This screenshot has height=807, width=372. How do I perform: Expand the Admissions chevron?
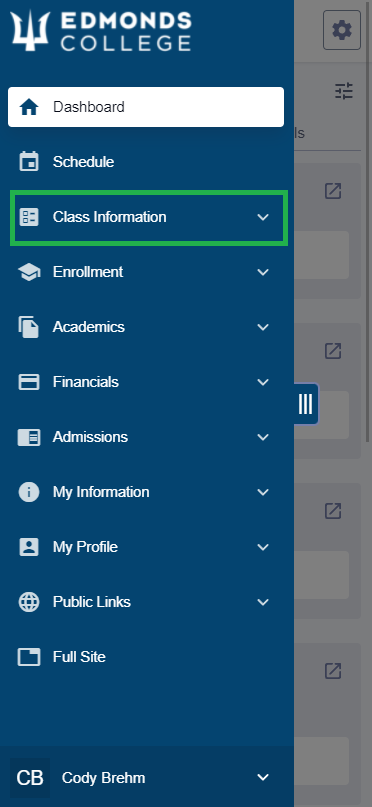pyautogui.click(x=263, y=437)
